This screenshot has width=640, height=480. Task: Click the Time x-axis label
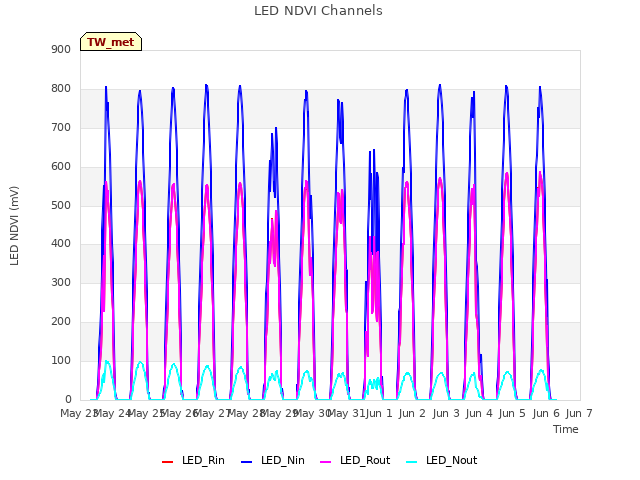point(566,429)
